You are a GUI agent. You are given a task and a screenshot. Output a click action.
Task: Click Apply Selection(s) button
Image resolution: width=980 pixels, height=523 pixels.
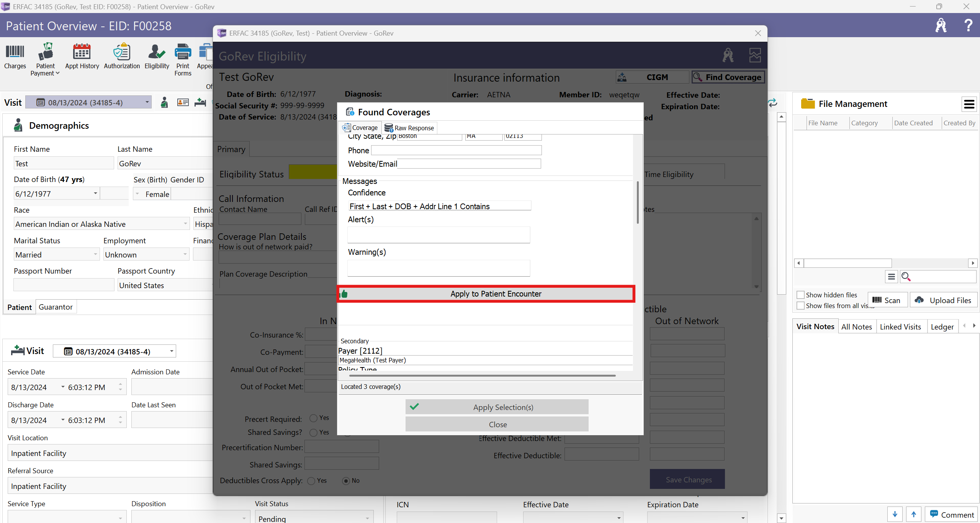pos(497,407)
